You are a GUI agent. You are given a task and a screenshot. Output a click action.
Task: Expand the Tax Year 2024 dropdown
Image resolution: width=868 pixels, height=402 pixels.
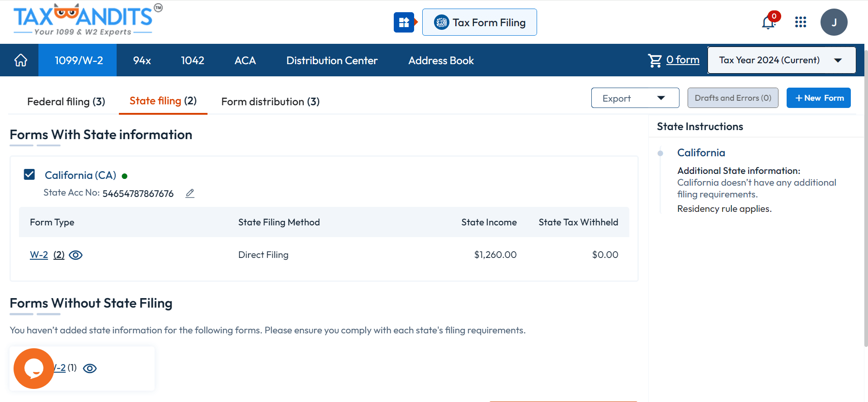click(781, 60)
